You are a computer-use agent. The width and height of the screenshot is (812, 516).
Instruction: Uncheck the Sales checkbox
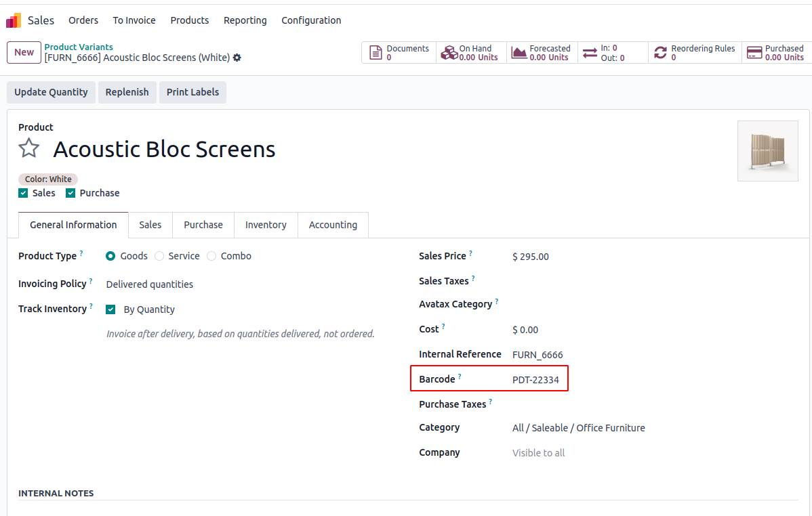coord(23,193)
